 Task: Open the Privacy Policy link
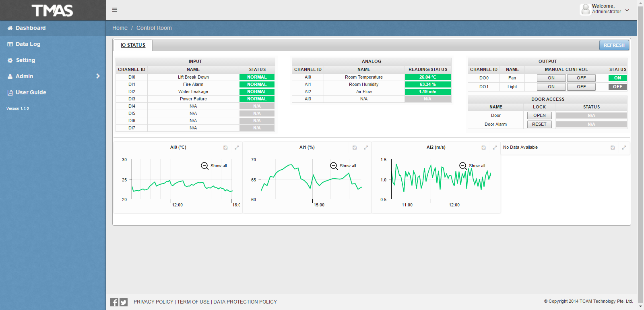click(153, 302)
